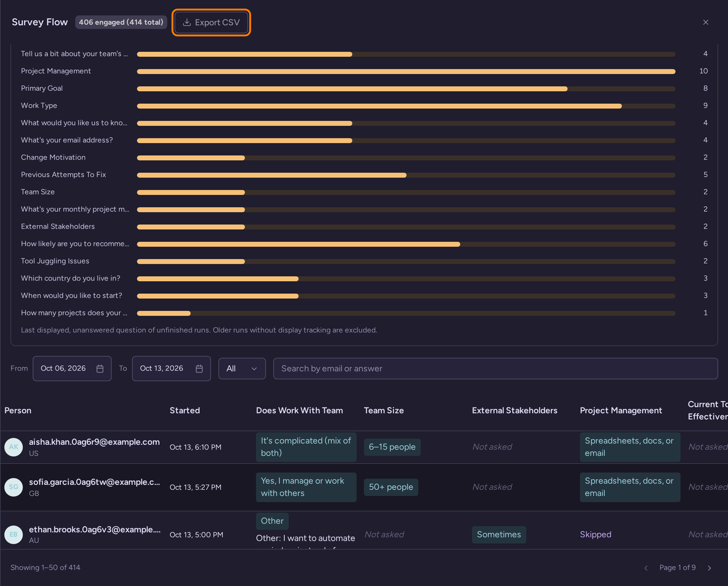Click the Other answer tag

click(272, 521)
